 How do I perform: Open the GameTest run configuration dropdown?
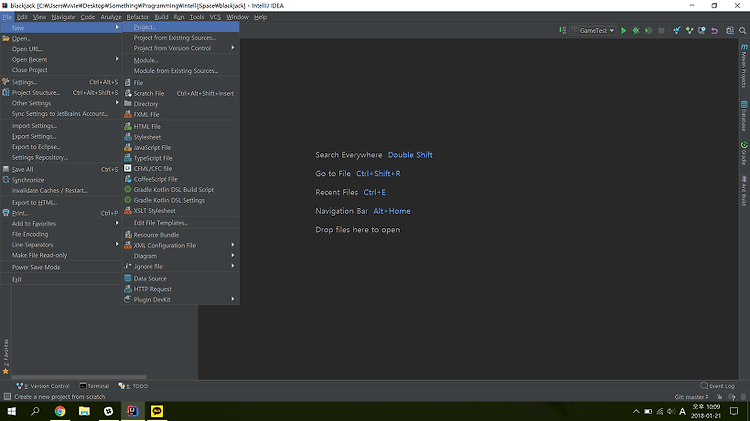[593, 31]
